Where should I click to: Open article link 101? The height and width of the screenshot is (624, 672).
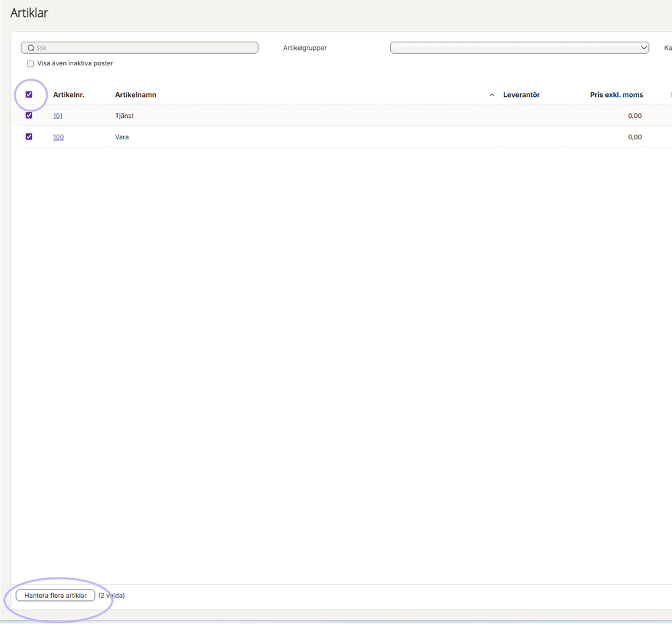(58, 116)
